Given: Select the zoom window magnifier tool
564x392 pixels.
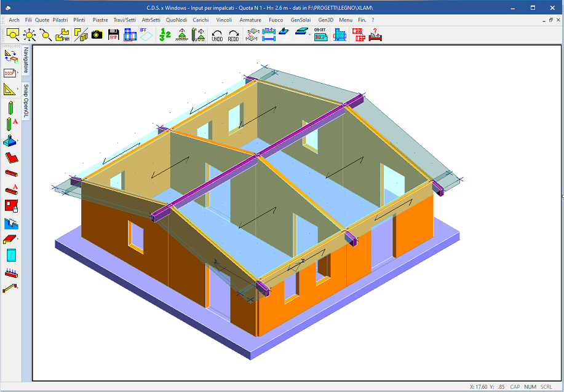Looking at the screenshot, I should 13,35.
